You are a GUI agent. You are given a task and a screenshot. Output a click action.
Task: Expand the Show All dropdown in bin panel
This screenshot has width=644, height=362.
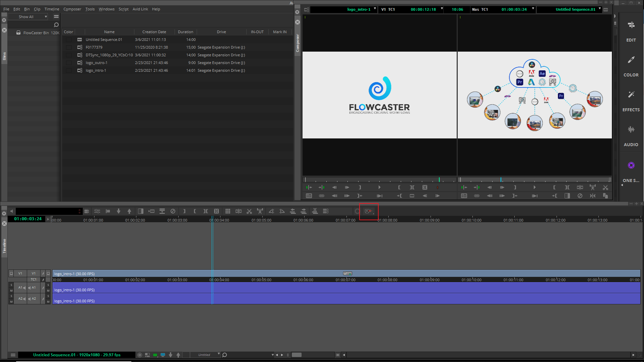[28, 17]
